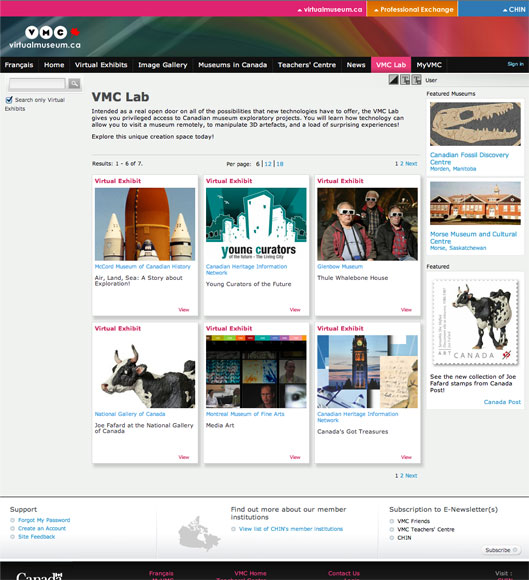Click Next in bottom pagination
The height and width of the screenshot is (580, 529).
411,476
